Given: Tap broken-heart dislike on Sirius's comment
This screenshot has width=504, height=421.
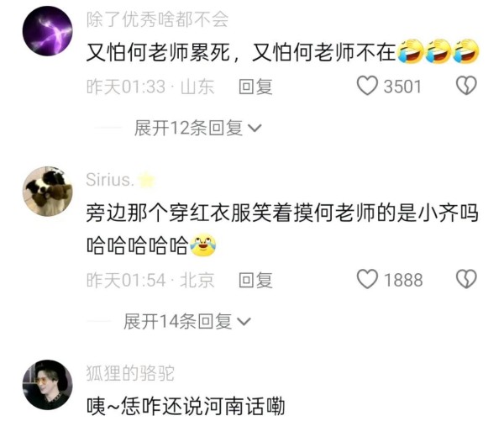Looking at the screenshot, I should pyautogui.click(x=466, y=279).
